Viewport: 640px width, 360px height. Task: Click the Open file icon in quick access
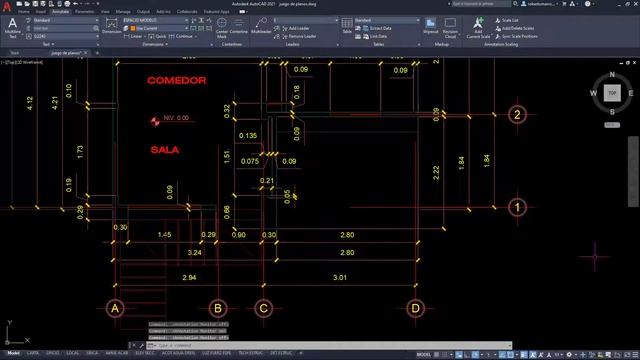tap(27, 4)
